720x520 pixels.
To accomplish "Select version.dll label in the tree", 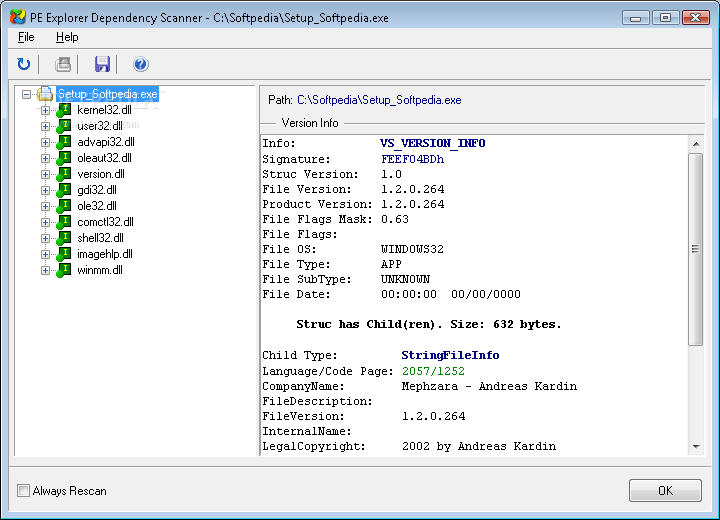I will click(x=101, y=175).
